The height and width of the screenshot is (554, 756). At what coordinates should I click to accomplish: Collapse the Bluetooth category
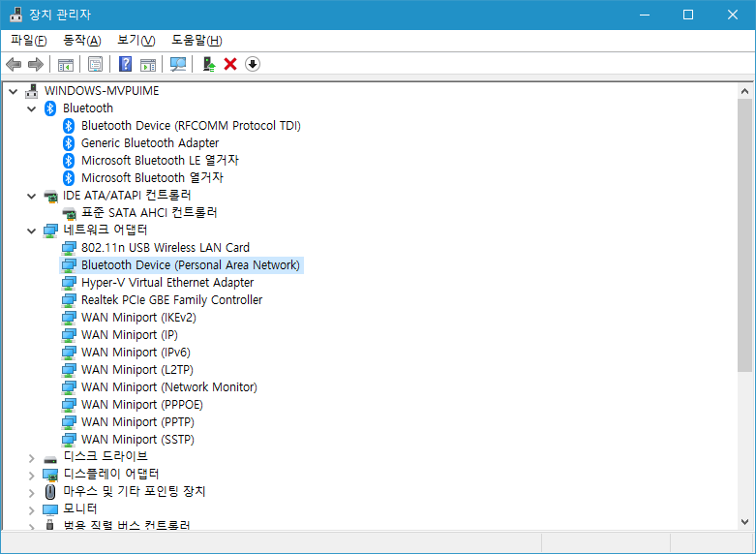pyautogui.click(x=31, y=109)
